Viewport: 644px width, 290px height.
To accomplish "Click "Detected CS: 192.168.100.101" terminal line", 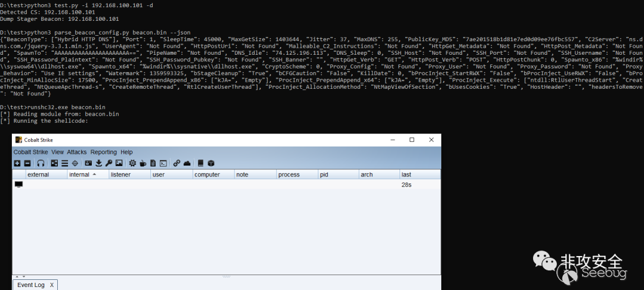I will pos(48,13).
